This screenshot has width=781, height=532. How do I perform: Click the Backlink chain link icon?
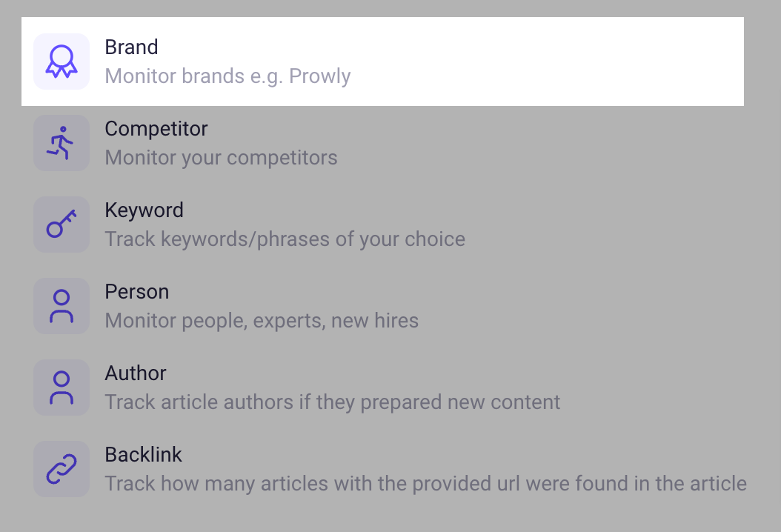point(62,469)
